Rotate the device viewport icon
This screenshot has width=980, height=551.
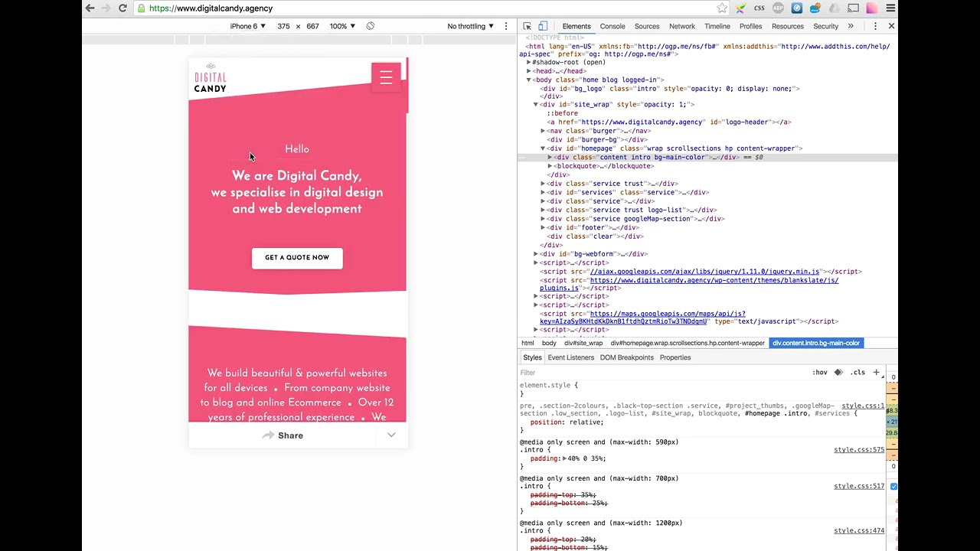(x=371, y=26)
